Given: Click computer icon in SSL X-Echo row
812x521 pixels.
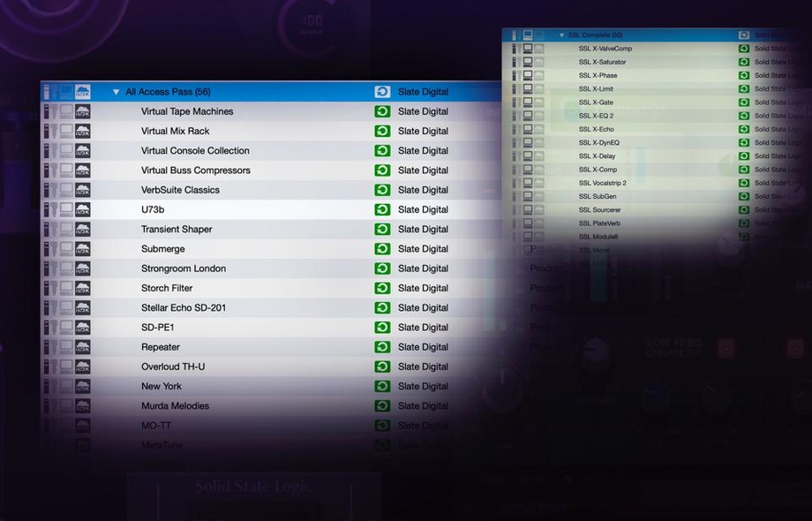Looking at the screenshot, I should (528, 130).
